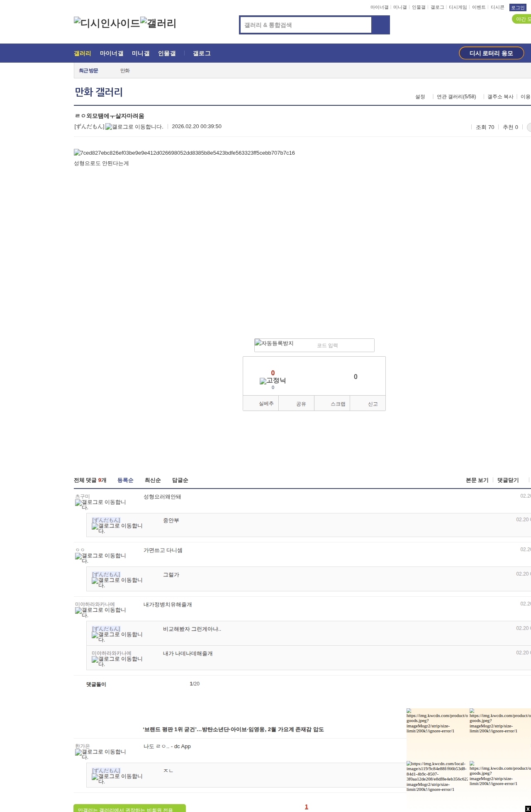Click the broken post image thumbnail
This screenshot has height=812, width=531.
[184, 153]
